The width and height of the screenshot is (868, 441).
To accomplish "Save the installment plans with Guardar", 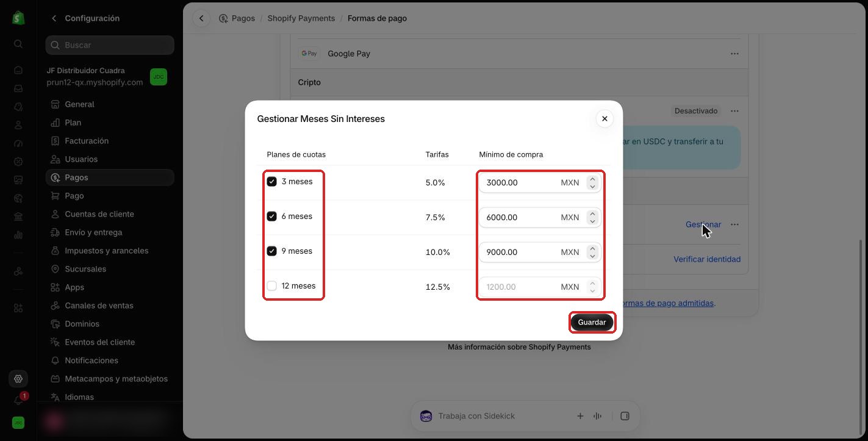I will click(x=592, y=323).
